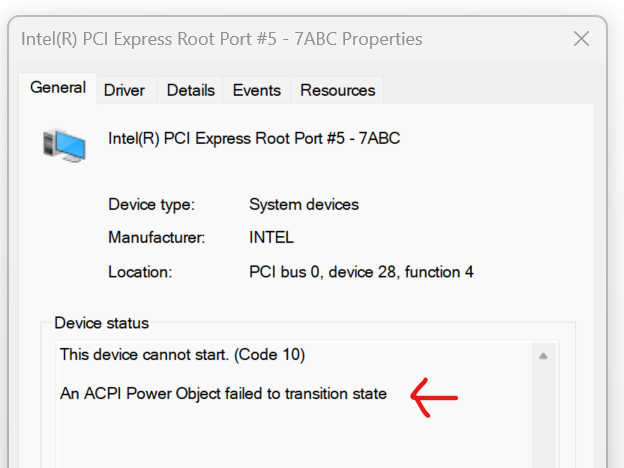This screenshot has height=468, width=624.
Task: Click the INTEL manufacturer value
Action: (271, 238)
